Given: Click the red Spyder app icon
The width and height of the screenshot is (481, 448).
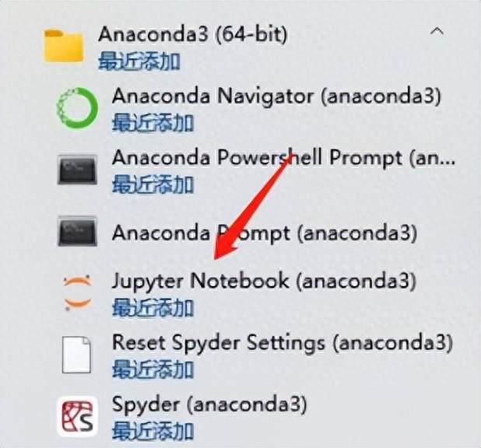Looking at the screenshot, I should point(77,416).
